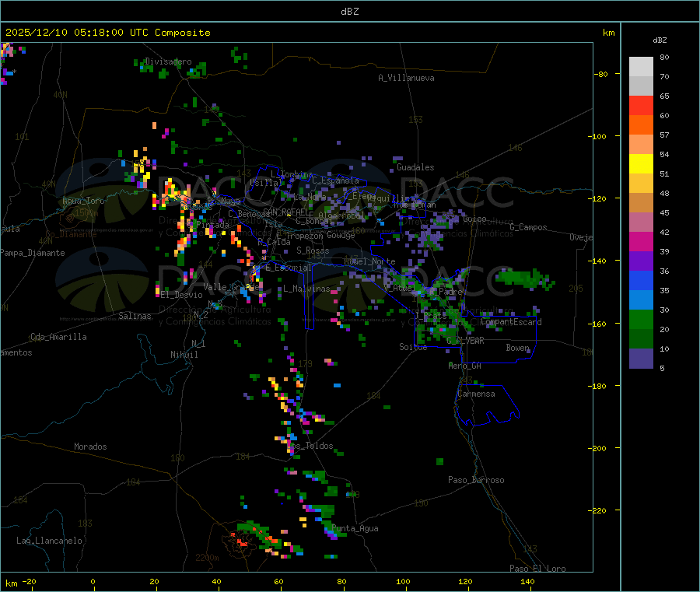Click the Agua_Toro label on the map
700x592 pixels.
point(83,201)
